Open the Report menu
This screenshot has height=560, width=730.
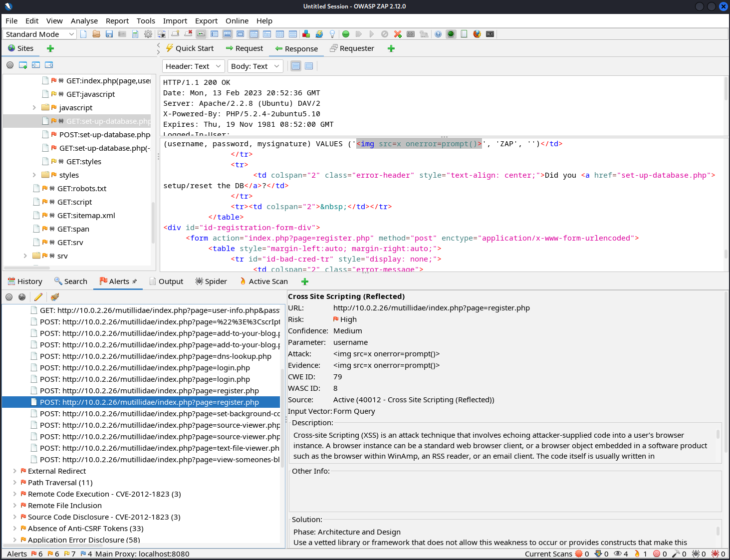117,20
